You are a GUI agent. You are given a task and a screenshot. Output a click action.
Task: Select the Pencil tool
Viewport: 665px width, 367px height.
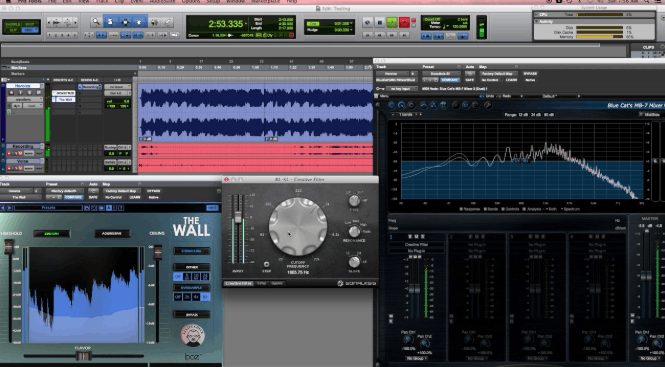168,22
